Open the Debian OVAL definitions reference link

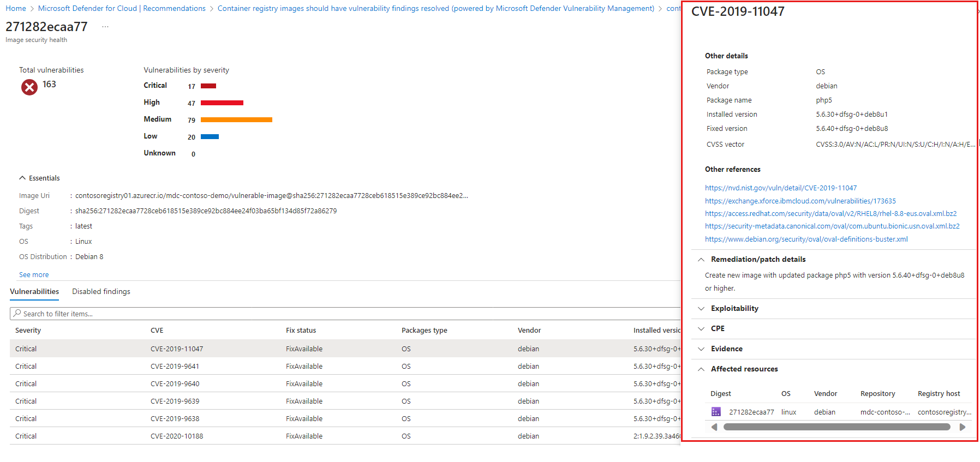click(x=806, y=239)
